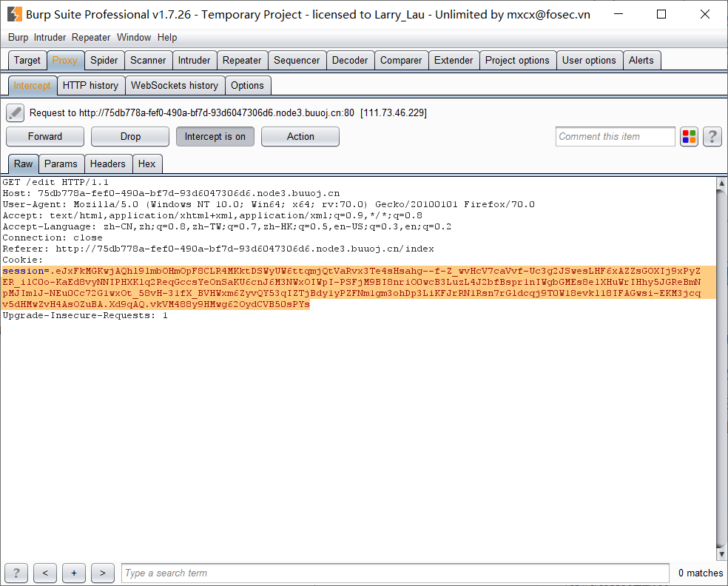Click the 'session' cookie name
This screenshot has width=728, height=586.
point(23,272)
